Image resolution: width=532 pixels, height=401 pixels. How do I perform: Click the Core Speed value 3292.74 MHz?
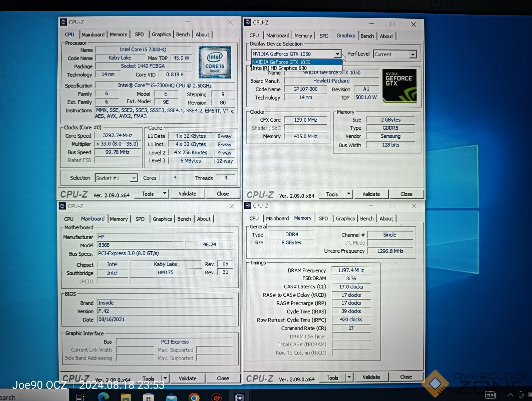click(117, 135)
